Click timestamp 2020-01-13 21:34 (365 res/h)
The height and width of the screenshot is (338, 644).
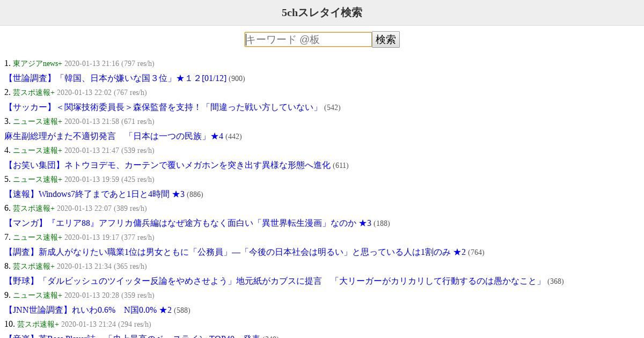[x=102, y=266]
